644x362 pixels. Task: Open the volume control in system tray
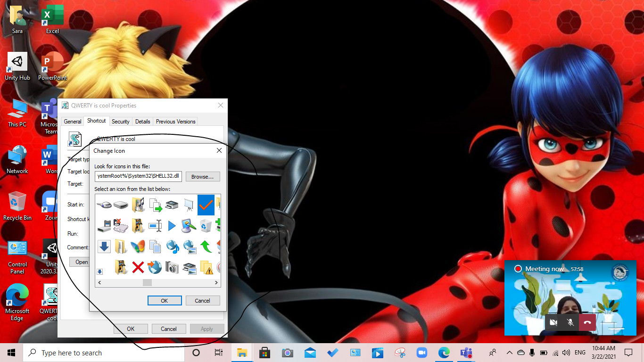[566, 353]
